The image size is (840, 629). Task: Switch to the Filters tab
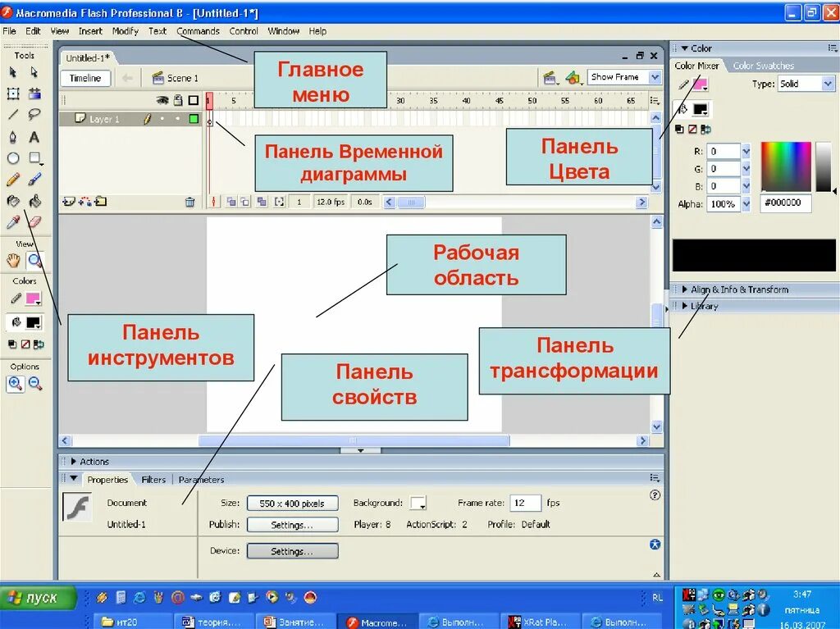click(x=153, y=480)
